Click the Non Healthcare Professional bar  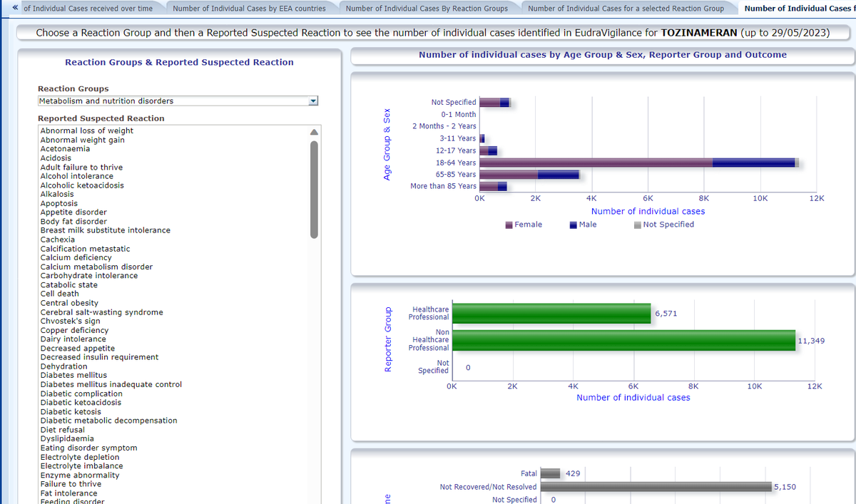pyautogui.click(x=623, y=341)
